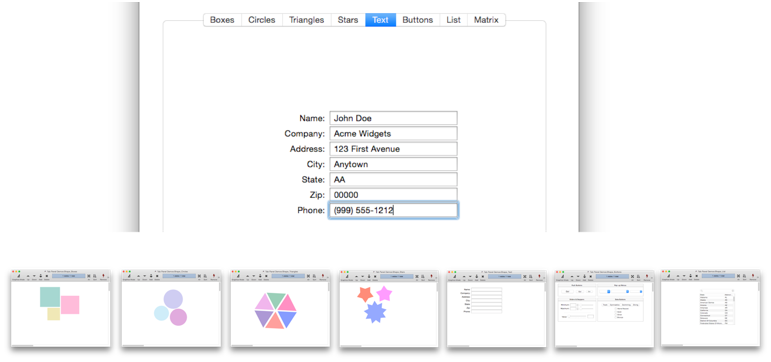The image size is (771, 362).
Task: Click the "City:" label
Action: (x=315, y=164)
